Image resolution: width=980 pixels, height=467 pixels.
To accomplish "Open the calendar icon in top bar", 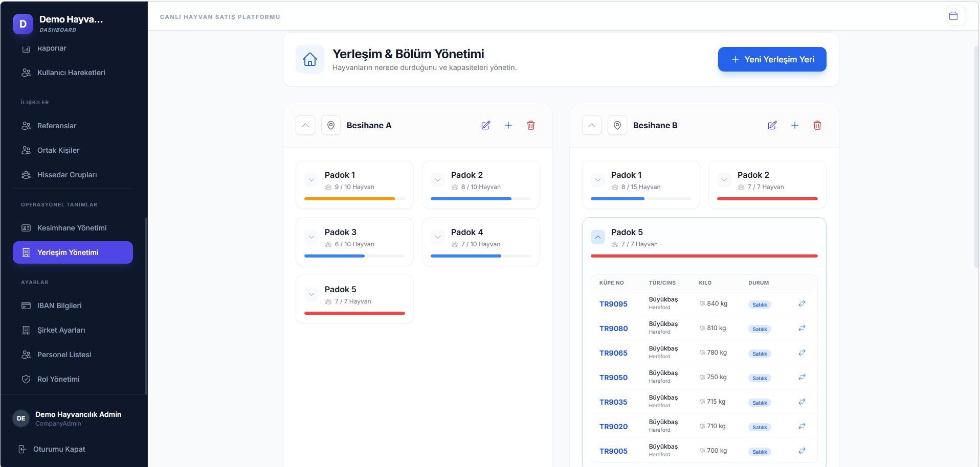I will click(953, 16).
